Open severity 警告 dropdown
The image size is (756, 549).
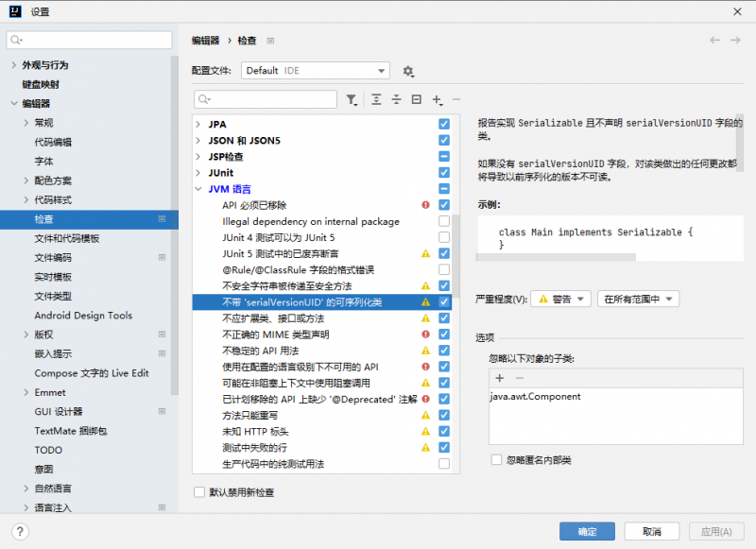561,300
